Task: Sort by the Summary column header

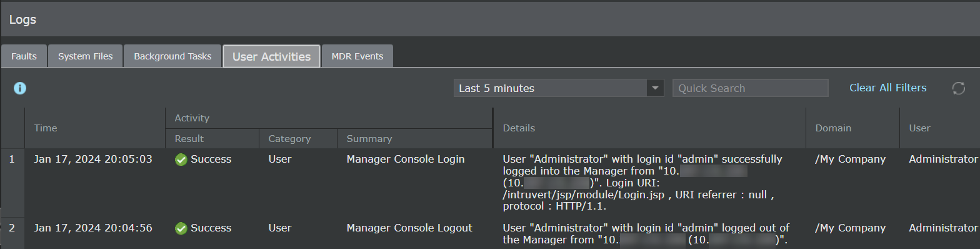Action: (415, 139)
